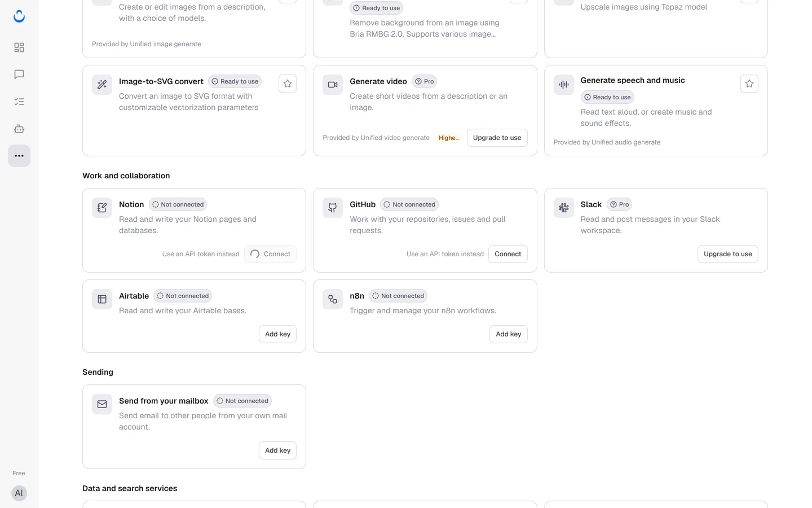Open the chat bubble icon in sidebar
Viewport: 812px width, 508px height.
19,75
